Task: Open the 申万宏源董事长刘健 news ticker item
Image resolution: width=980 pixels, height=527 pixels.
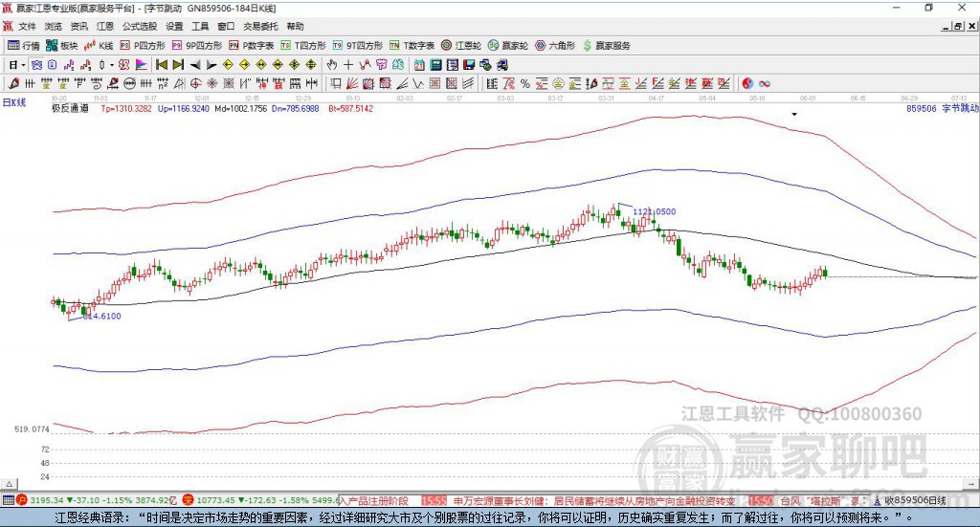Action: click(x=593, y=501)
